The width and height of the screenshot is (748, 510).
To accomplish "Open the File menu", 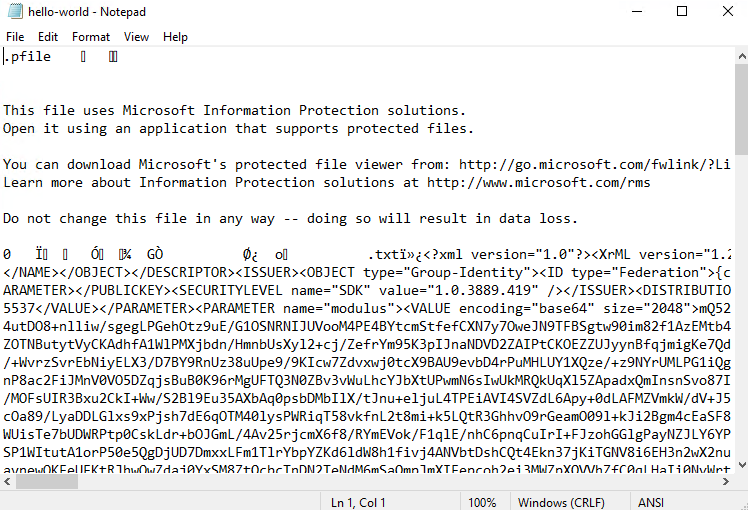I will click(x=15, y=37).
